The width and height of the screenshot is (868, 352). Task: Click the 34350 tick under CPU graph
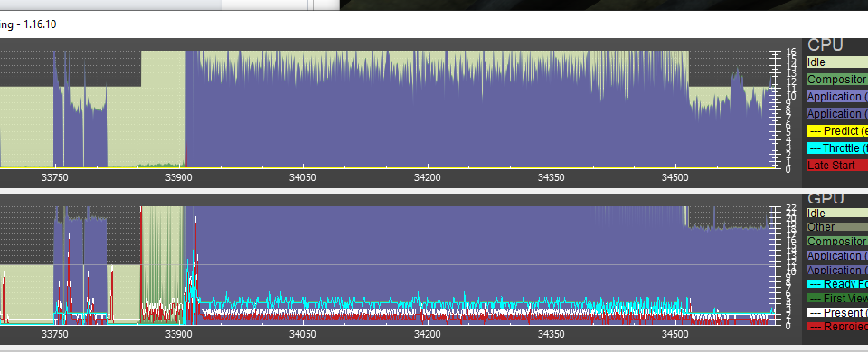(552, 178)
